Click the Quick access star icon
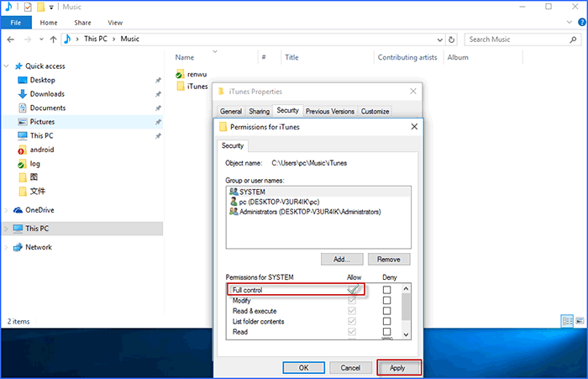Viewport: 588px width, 379px height. (x=18, y=66)
